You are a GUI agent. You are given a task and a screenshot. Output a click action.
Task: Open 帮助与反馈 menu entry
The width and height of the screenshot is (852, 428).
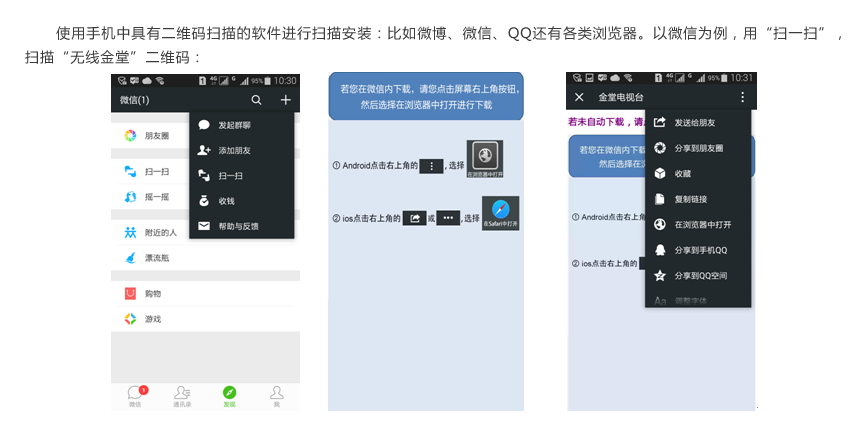(238, 226)
